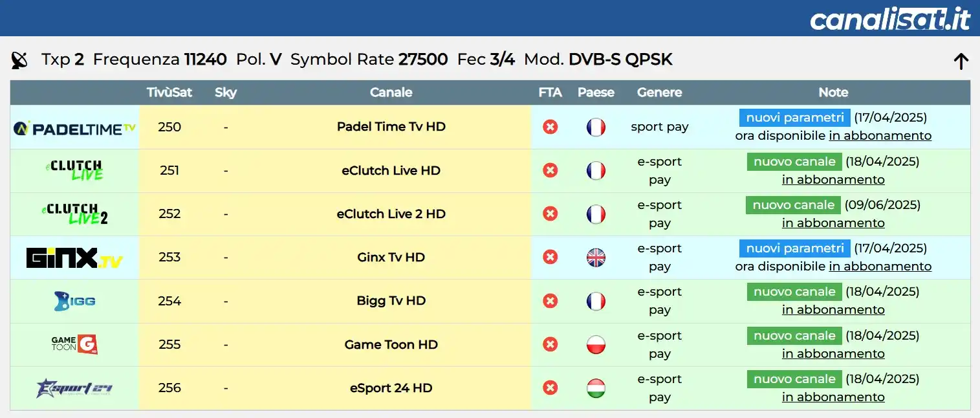Click the eSport 24 channel logo
Screen dimensions: 980x418
click(x=74, y=388)
